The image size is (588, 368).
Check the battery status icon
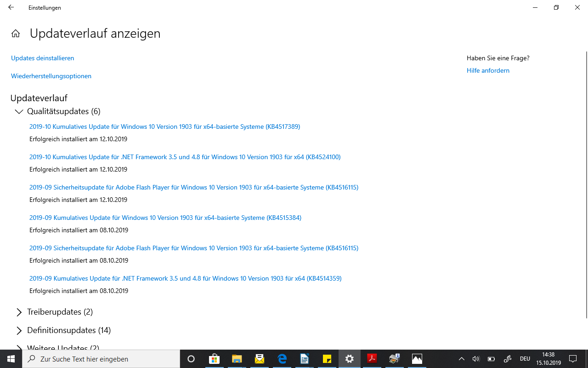[x=491, y=359]
